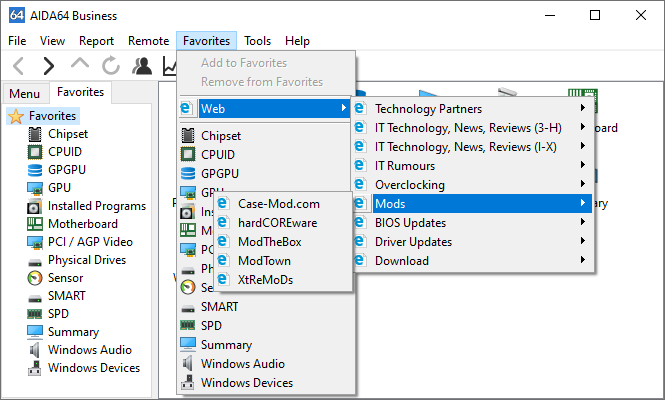Click the GPGPU icon in Favorites menu

[187, 173]
